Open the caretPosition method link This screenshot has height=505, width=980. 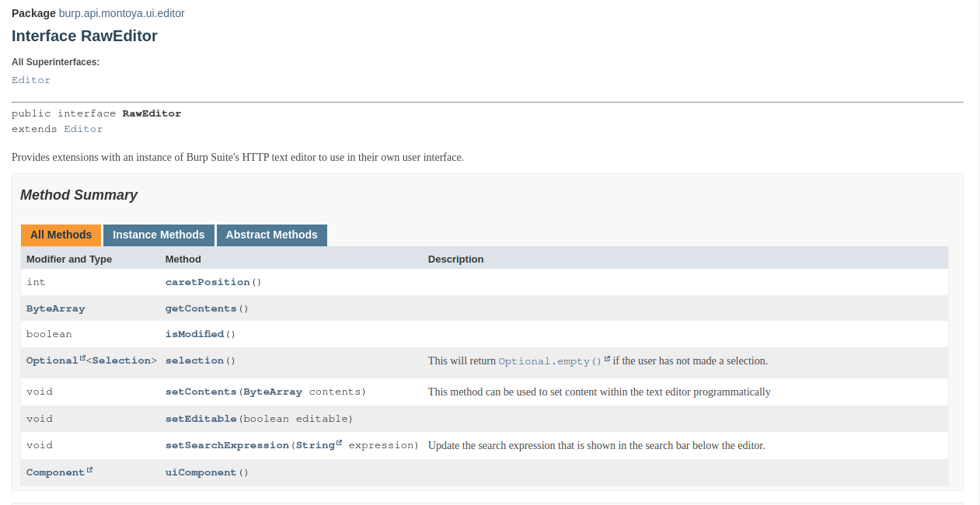click(208, 282)
